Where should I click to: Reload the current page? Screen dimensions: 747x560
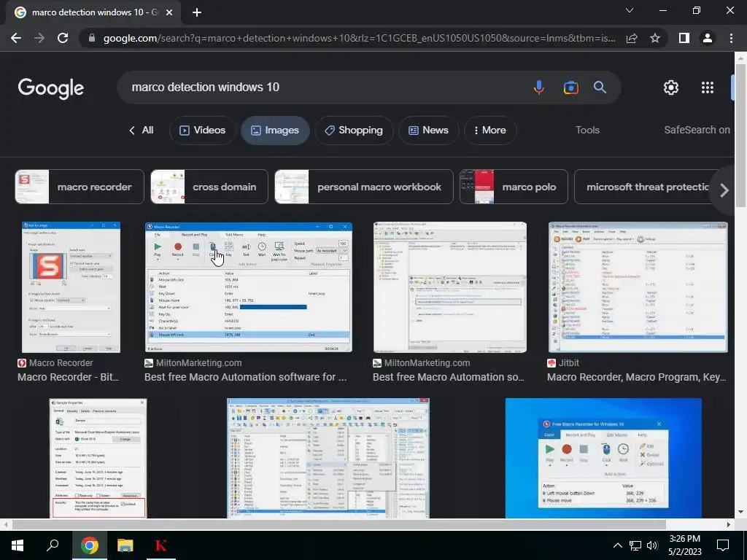(63, 38)
